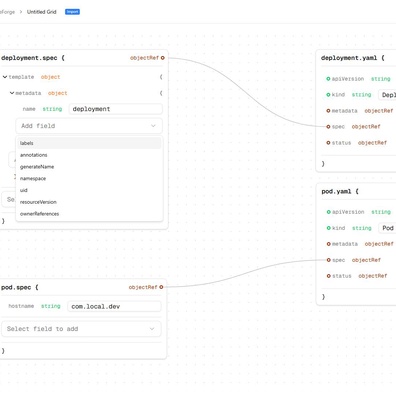The image size is (396, 396).
Task: Click the name input containing deployment
Action: (x=116, y=109)
